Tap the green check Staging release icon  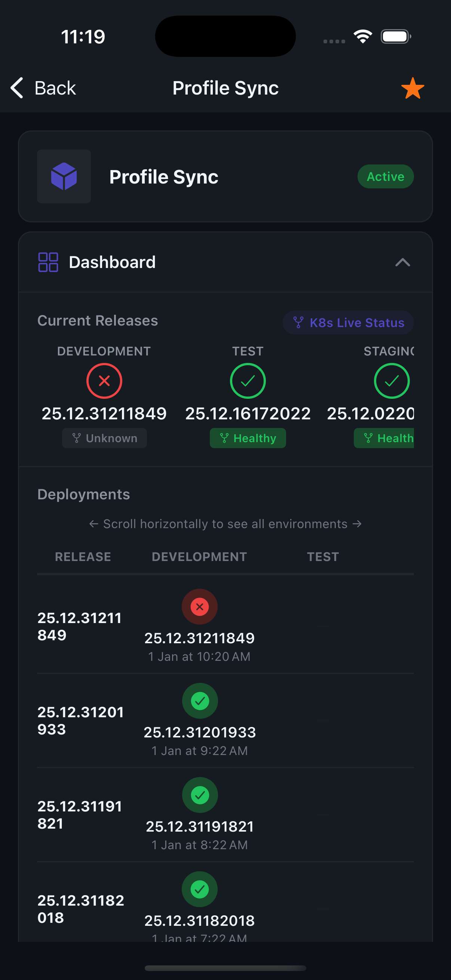coord(391,381)
